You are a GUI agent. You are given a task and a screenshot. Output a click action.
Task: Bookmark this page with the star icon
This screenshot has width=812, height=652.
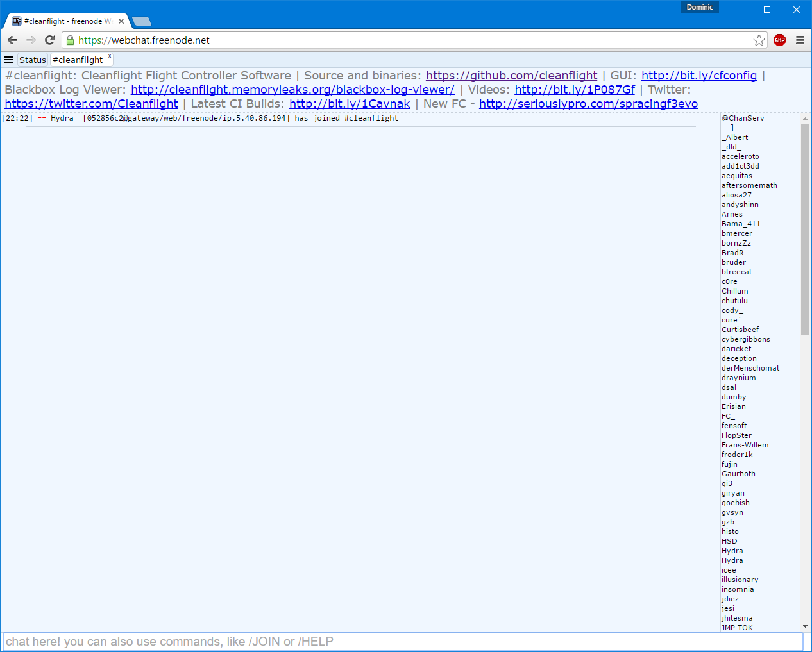click(759, 40)
